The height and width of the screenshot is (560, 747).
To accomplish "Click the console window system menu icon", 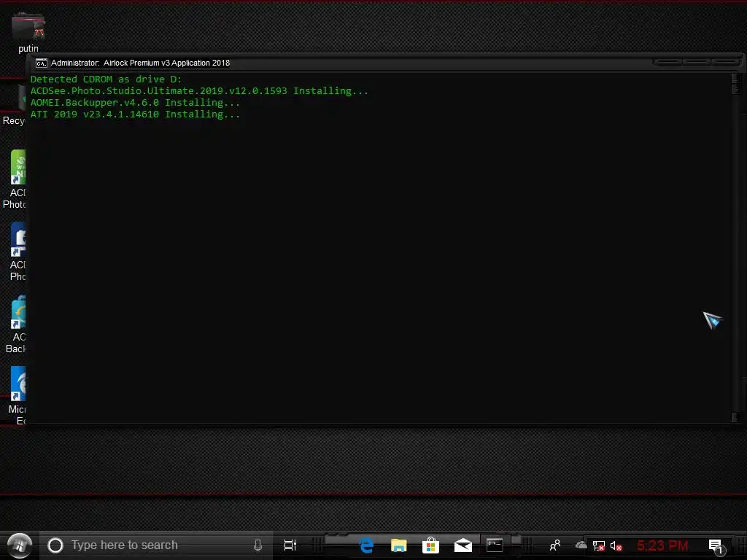I will click(x=42, y=63).
